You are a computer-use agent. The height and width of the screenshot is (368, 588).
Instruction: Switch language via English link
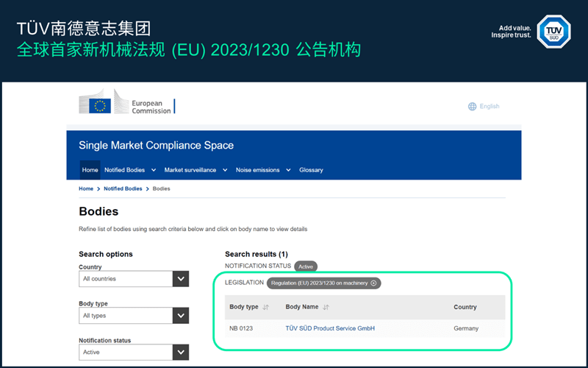[489, 107]
